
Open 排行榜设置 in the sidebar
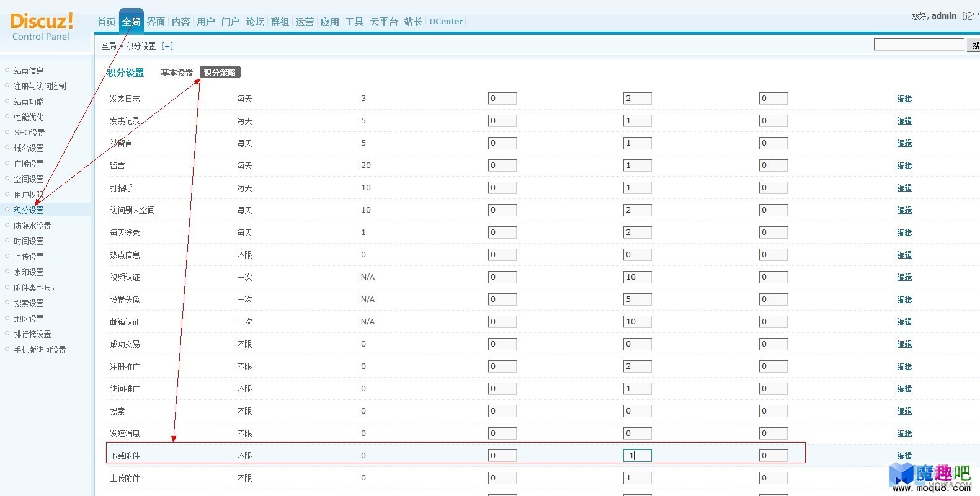[x=32, y=334]
